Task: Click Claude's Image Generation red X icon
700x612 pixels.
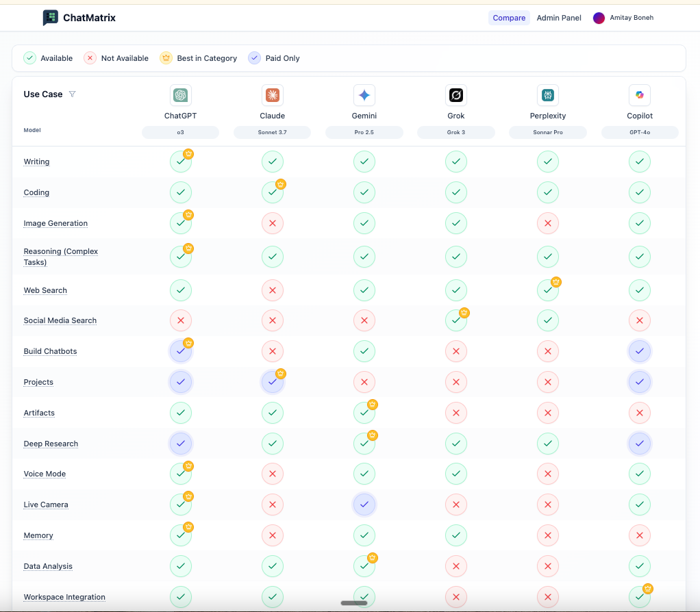Action: 273,223
